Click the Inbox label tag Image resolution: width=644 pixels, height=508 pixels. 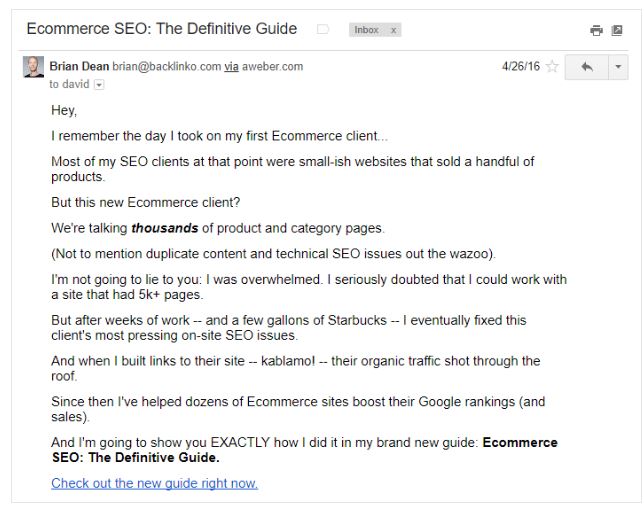pyautogui.click(x=366, y=30)
